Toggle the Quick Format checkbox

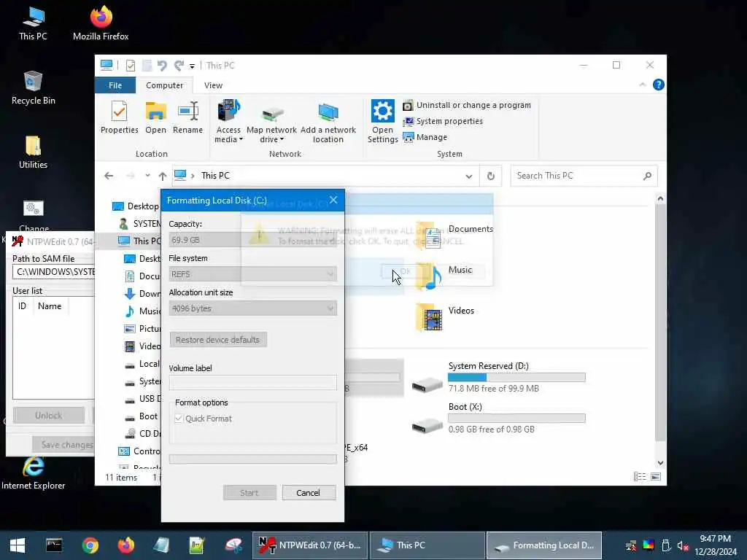[x=179, y=419]
